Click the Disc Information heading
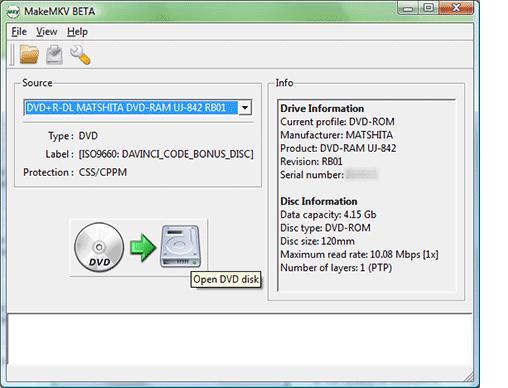 [x=319, y=201]
